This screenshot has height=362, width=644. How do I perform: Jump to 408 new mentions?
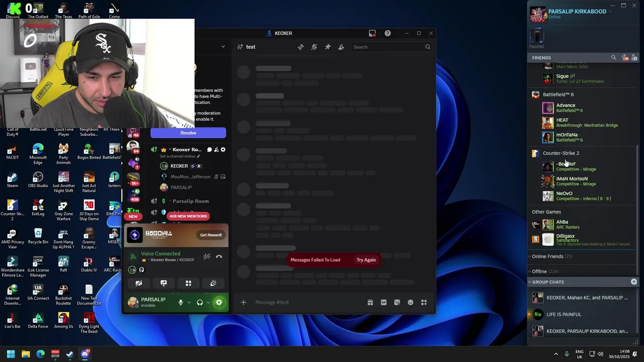pos(188,216)
